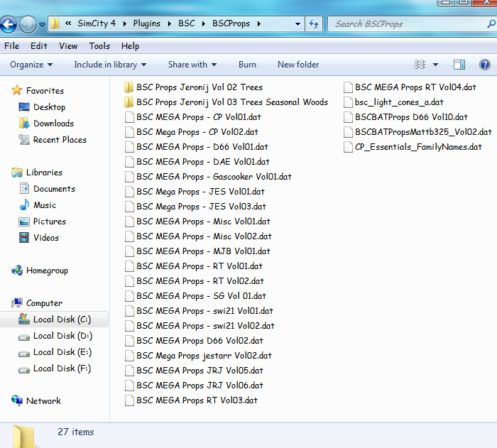Open Downloads in Favorites
This screenshot has height=448, width=497.
(53, 124)
